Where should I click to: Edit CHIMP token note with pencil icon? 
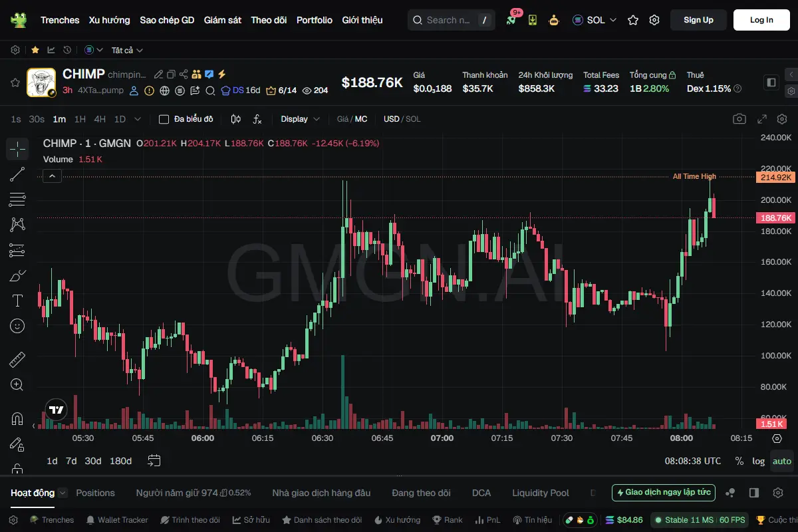tap(158, 74)
